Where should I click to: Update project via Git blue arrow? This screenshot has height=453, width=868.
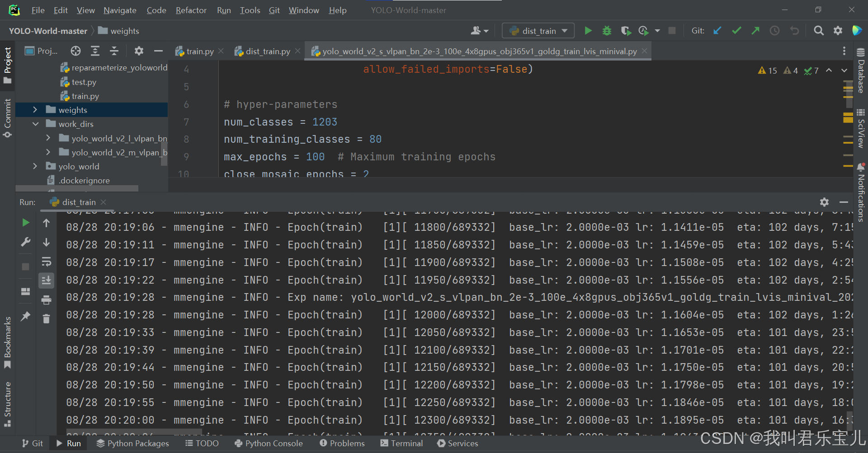point(717,31)
